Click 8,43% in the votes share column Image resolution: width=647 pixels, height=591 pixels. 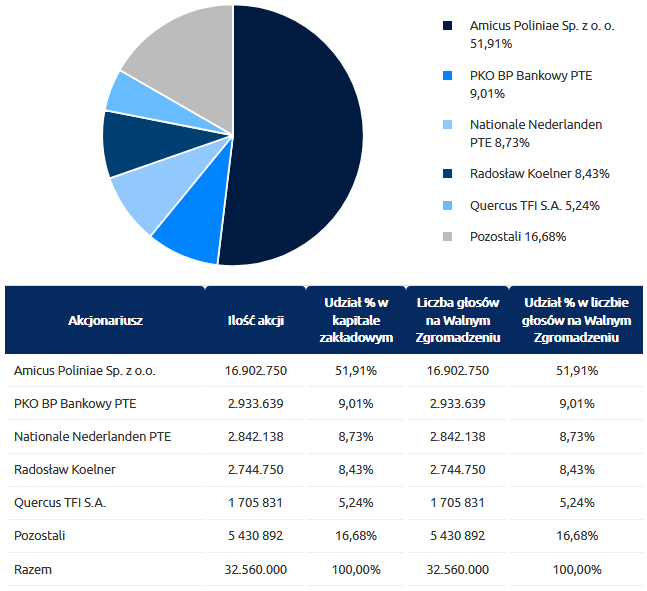click(x=577, y=470)
